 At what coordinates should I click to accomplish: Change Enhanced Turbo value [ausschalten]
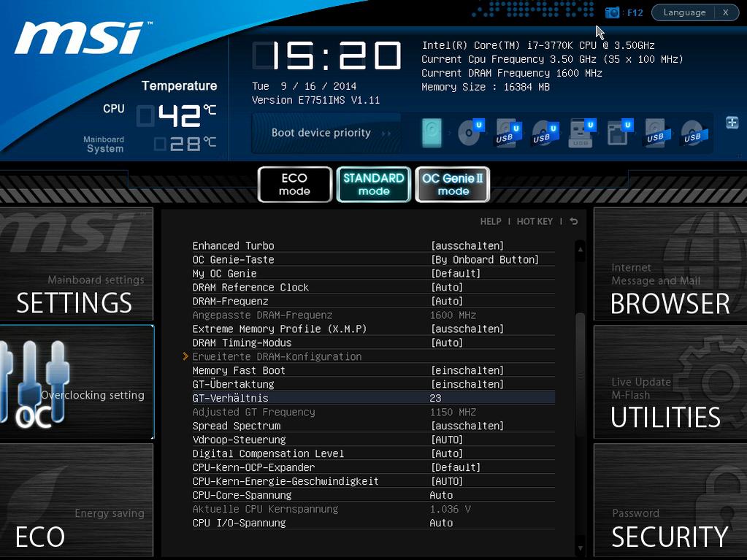[x=467, y=246]
